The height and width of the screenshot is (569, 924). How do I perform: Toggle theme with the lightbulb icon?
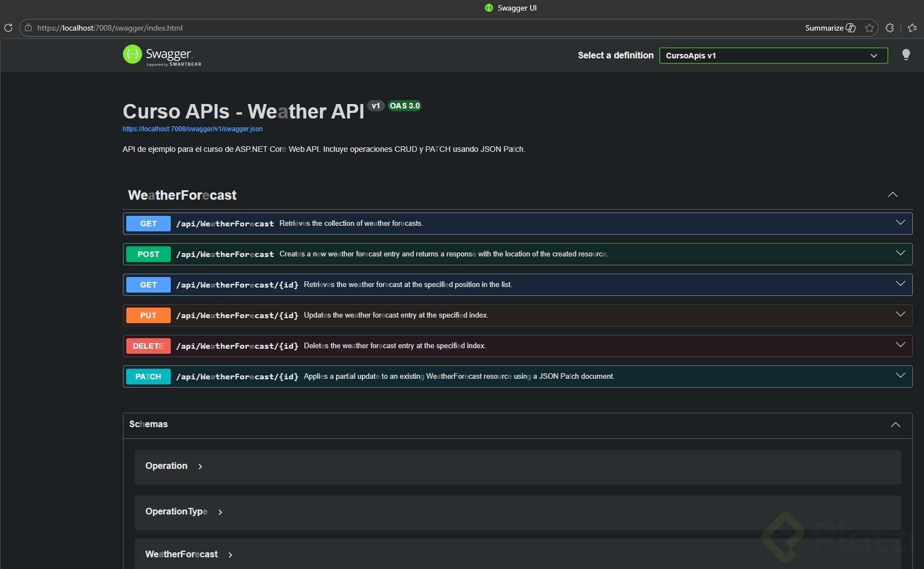tap(906, 55)
